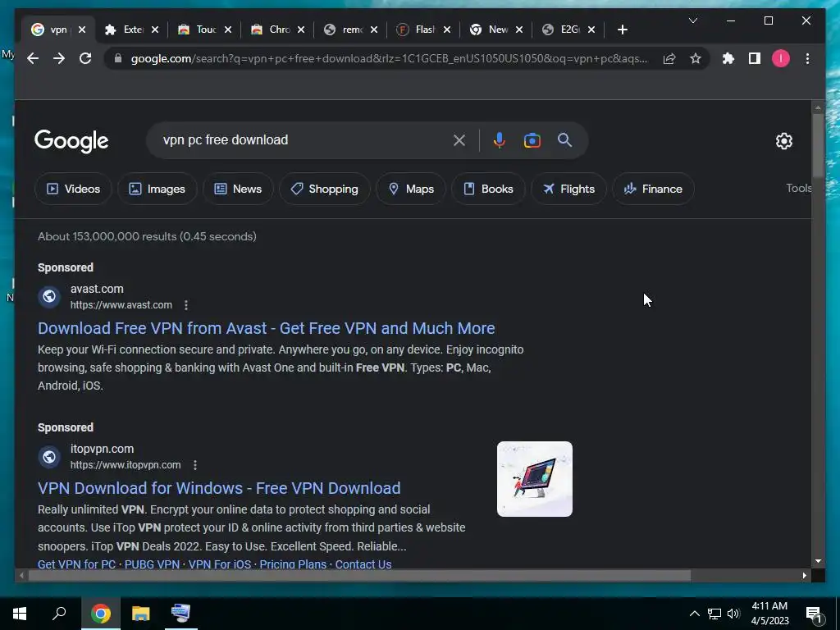
Task: Click the magnifier search button
Action: point(564,140)
